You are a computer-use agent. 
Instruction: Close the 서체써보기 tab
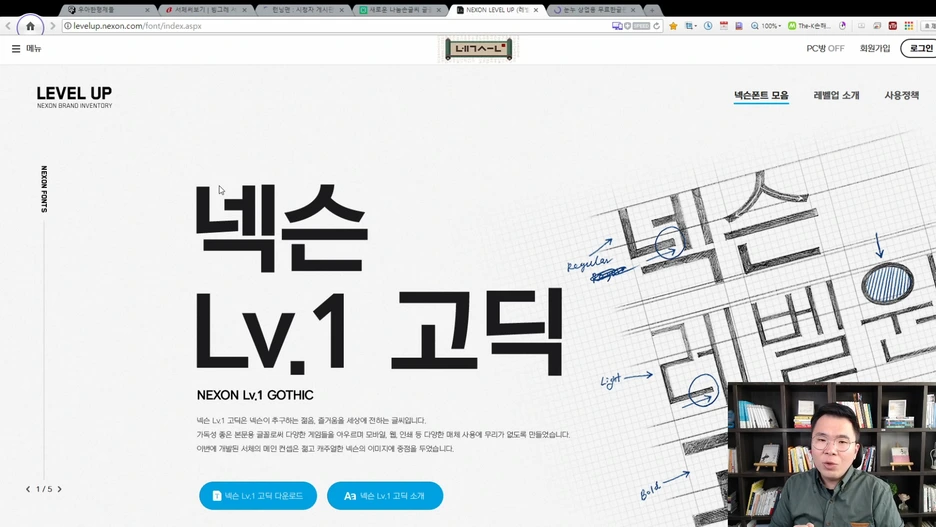(x=244, y=10)
